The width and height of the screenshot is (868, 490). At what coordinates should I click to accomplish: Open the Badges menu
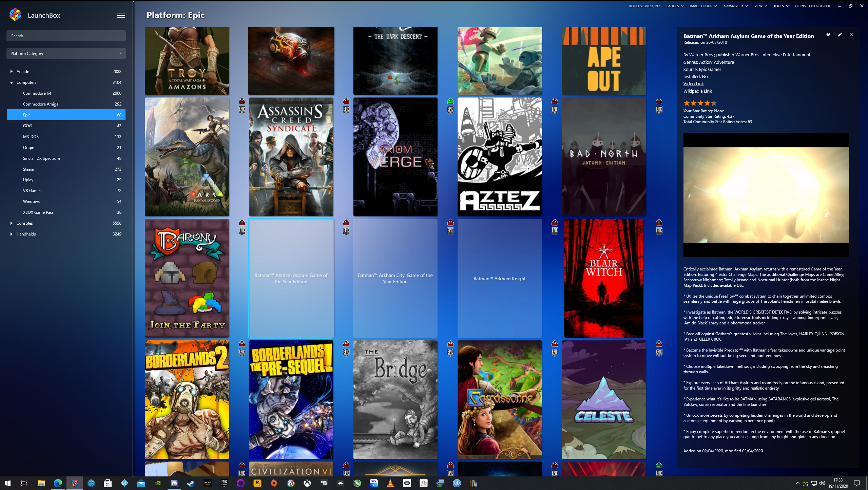[x=675, y=6]
